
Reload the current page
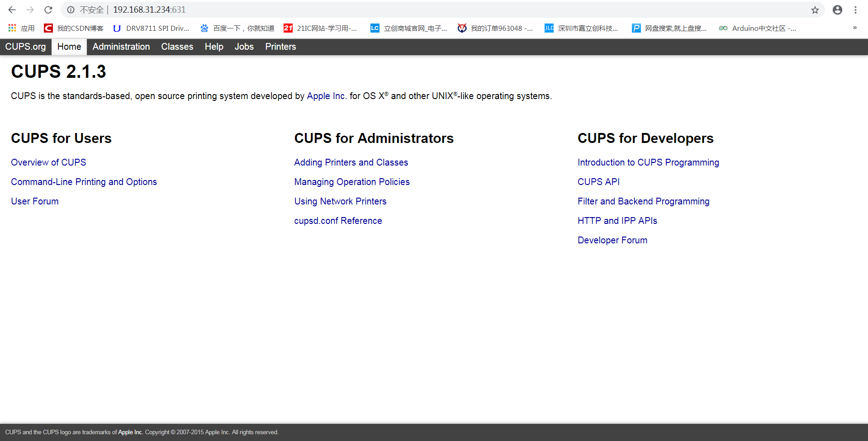(48, 9)
